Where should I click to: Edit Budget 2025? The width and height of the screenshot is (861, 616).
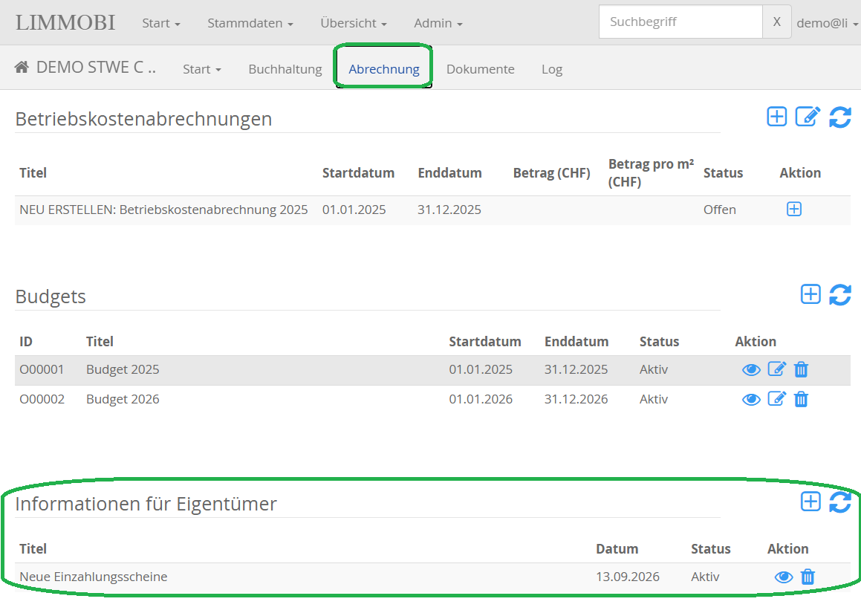click(x=776, y=369)
